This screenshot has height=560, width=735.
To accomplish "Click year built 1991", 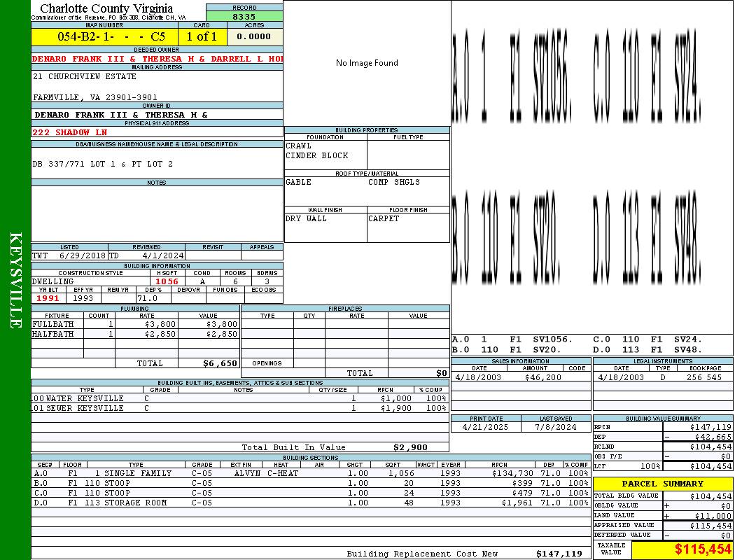I will (x=48, y=298).
